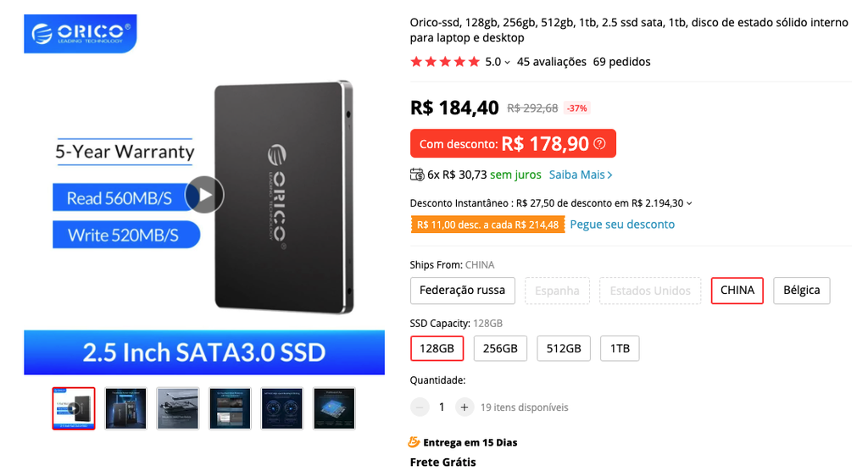The image size is (868, 471).
Task: Open the 45 avaliações reviews link
Action: (551, 62)
